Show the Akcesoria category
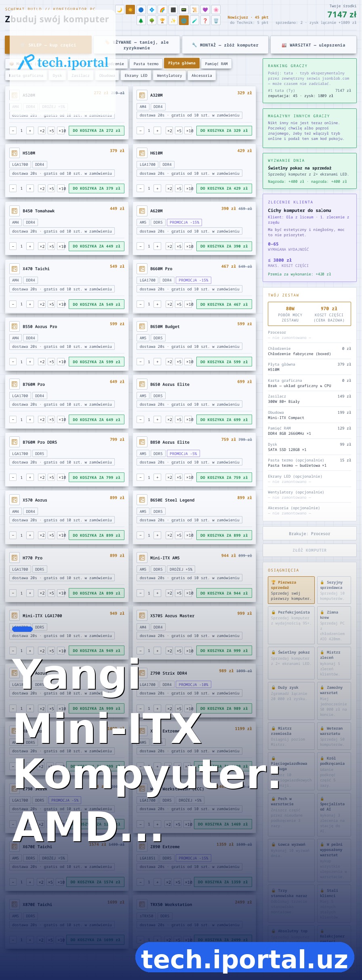Screen dimensions: 362x980 (x=202, y=75)
